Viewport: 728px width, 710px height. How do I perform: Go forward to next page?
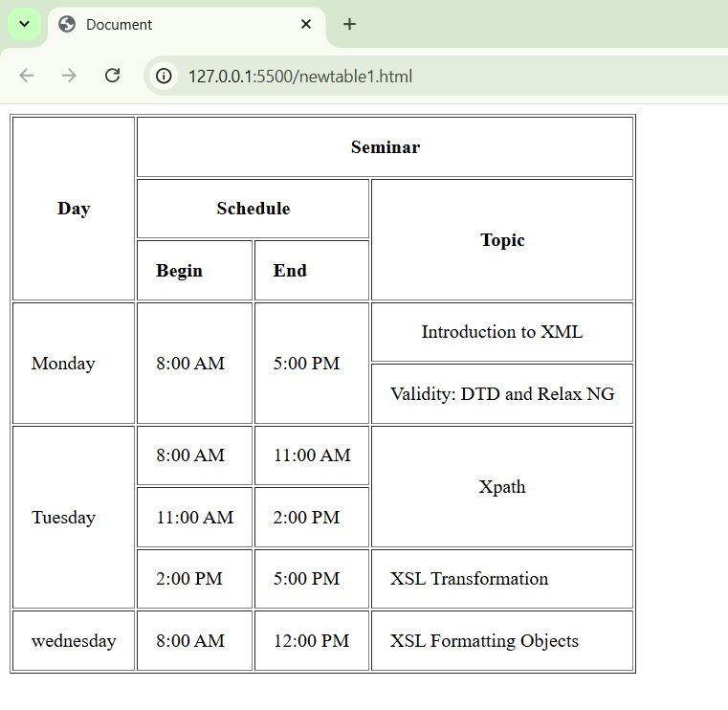[69, 76]
